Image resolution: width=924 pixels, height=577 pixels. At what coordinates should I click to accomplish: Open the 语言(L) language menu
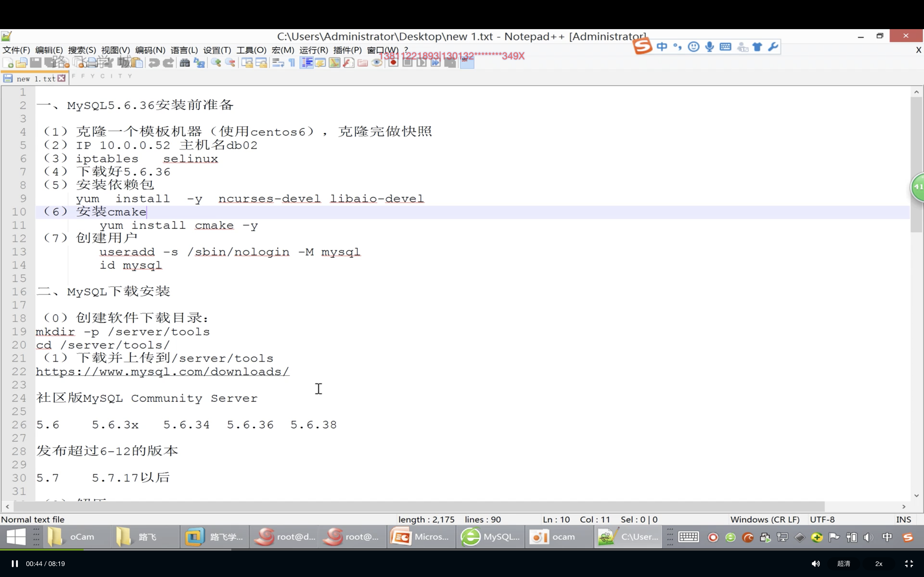point(184,50)
